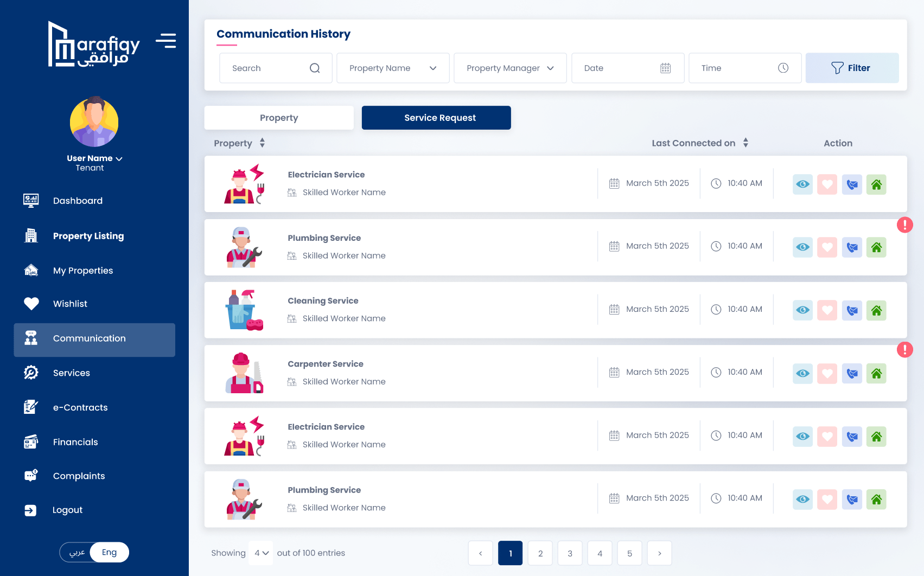
Task: Click home icon in first Plumbing Service row
Action: click(x=876, y=247)
